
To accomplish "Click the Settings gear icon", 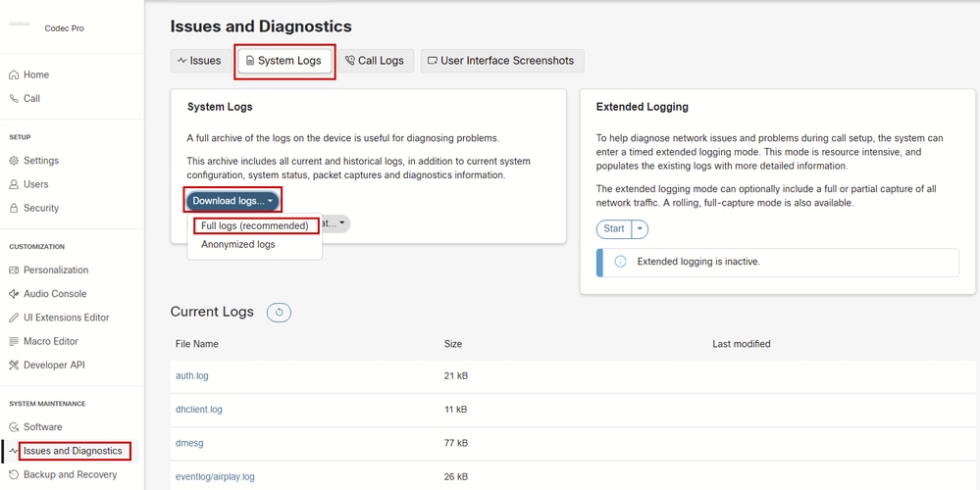I will [14, 161].
